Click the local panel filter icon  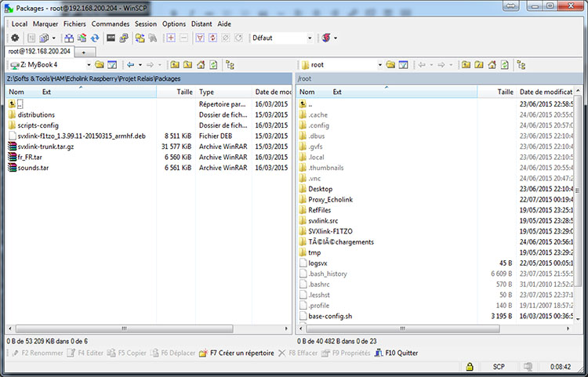[x=112, y=65]
